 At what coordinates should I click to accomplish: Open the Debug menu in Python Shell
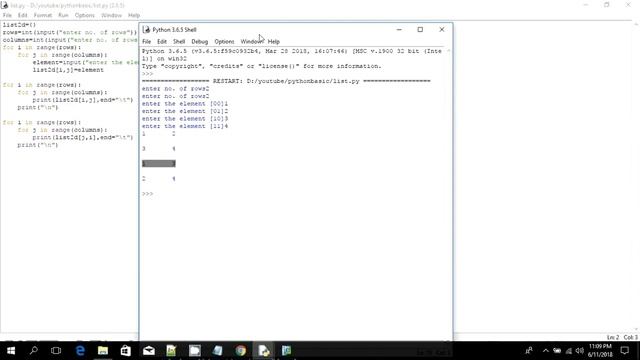coord(200,42)
